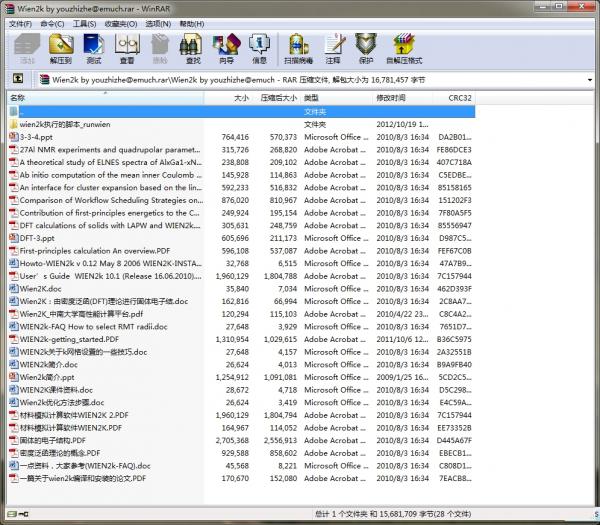Open the Help (帮助) menu

click(191, 24)
